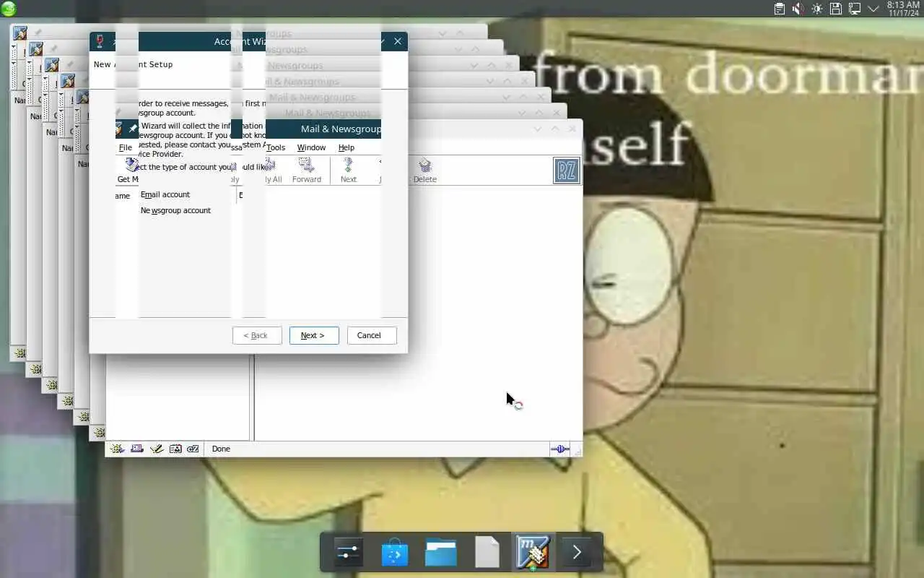Click the floppy disk tray icon
The width and height of the screenshot is (924, 578).
coord(836,9)
